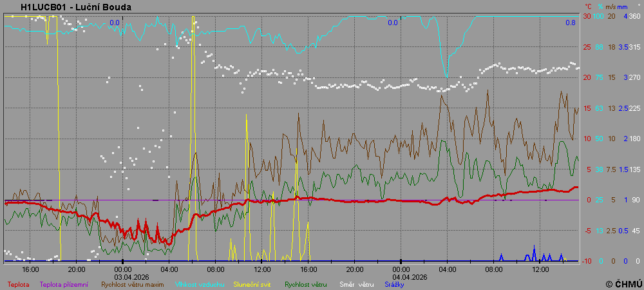This screenshot has height=290, width=644.
Task: Click the red 30 temperature axis value
Action: click(587, 16)
